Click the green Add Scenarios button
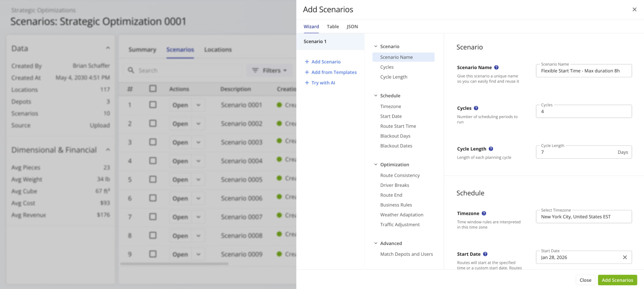The image size is (644, 289). tap(617, 280)
